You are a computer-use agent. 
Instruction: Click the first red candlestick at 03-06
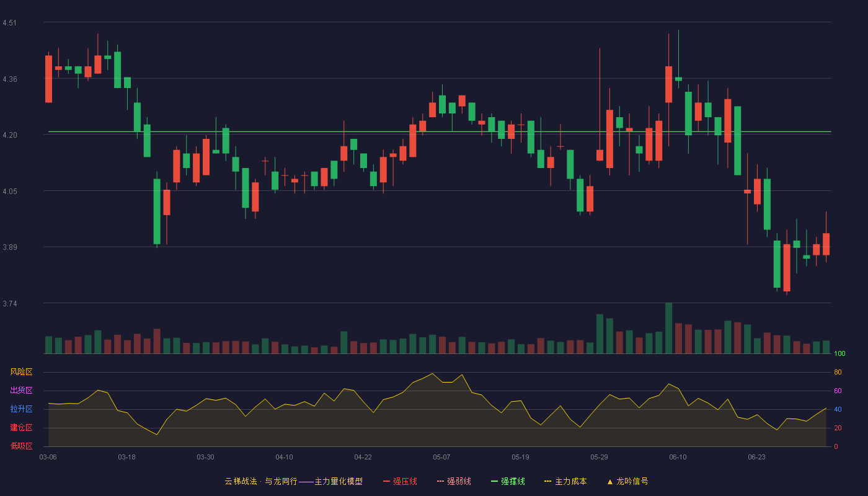(x=48, y=79)
